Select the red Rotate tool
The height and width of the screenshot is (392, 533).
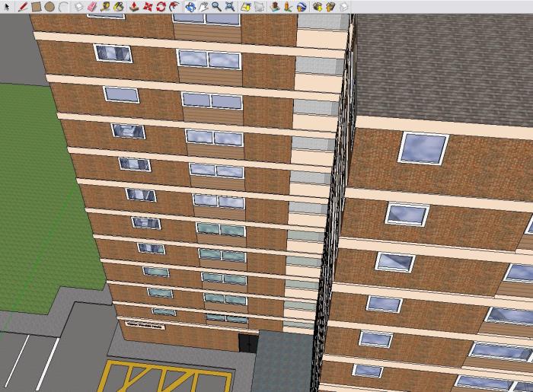(161, 6)
